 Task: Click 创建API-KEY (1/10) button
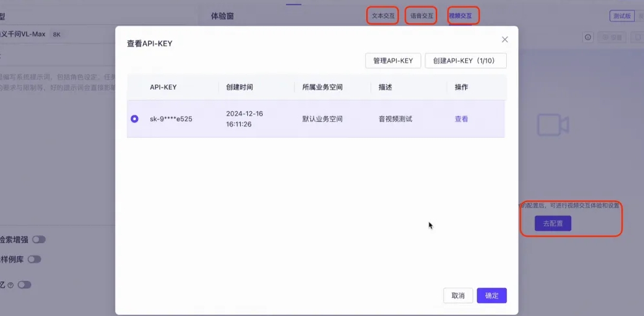coord(465,60)
